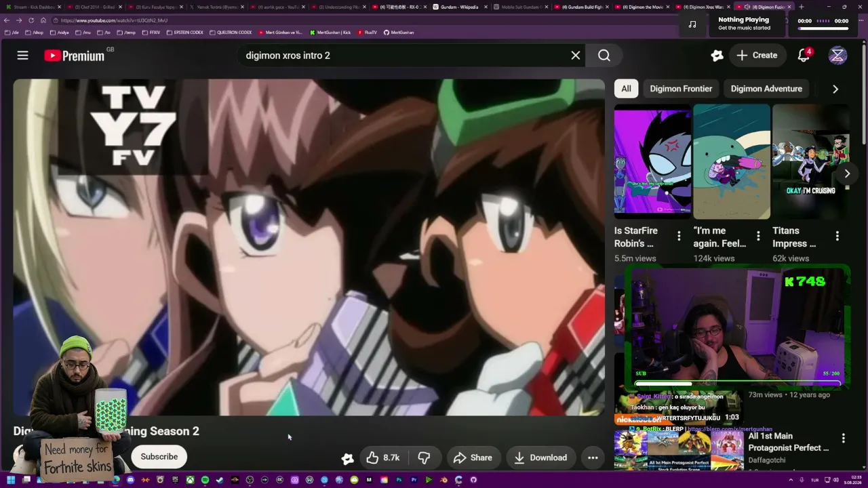Show hidden system tray icons

[791, 480]
